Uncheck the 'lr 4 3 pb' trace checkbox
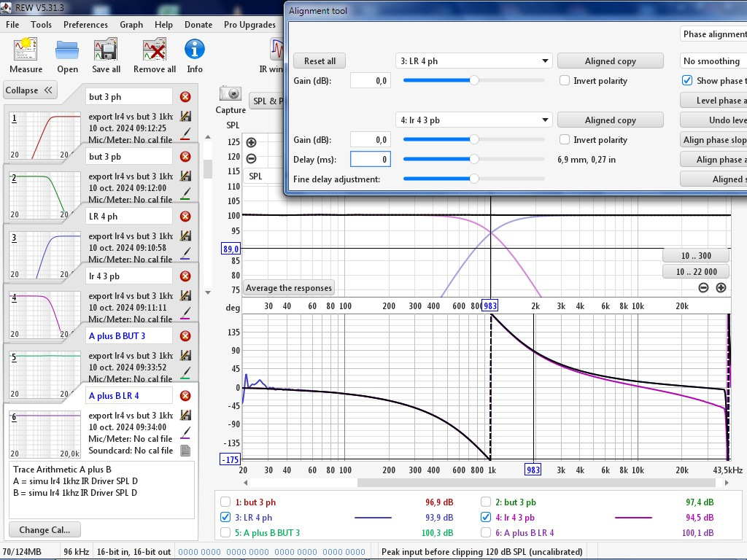Image resolution: width=747 pixels, height=560 pixels. [x=487, y=518]
